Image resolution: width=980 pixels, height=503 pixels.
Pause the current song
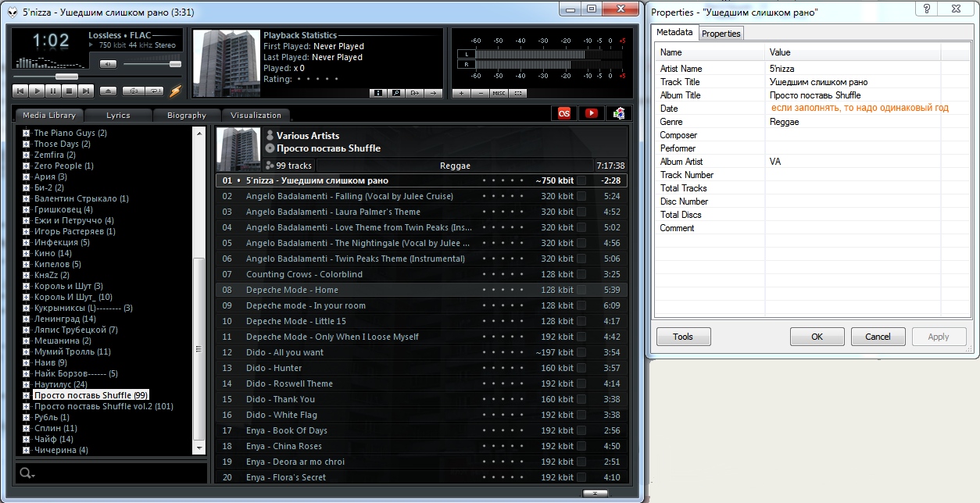pos(53,91)
